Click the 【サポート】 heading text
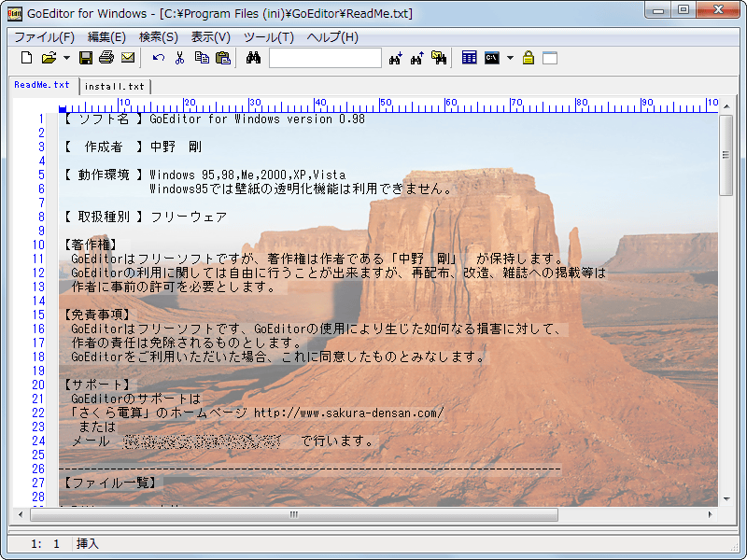Image resolution: width=747 pixels, height=560 pixels. click(x=97, y=385)
